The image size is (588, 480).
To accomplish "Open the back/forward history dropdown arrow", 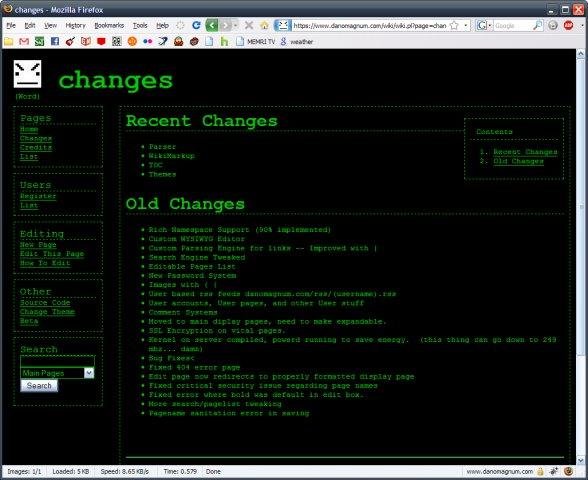I will (236, 26).
